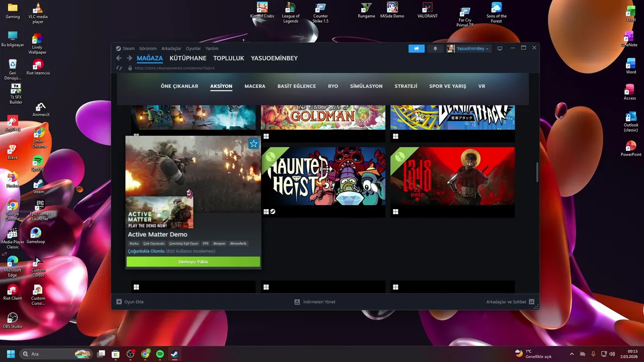Screen dimensions: 644x362
Task: Go to KÜTÜPHANE section
Action: (188, 58)
